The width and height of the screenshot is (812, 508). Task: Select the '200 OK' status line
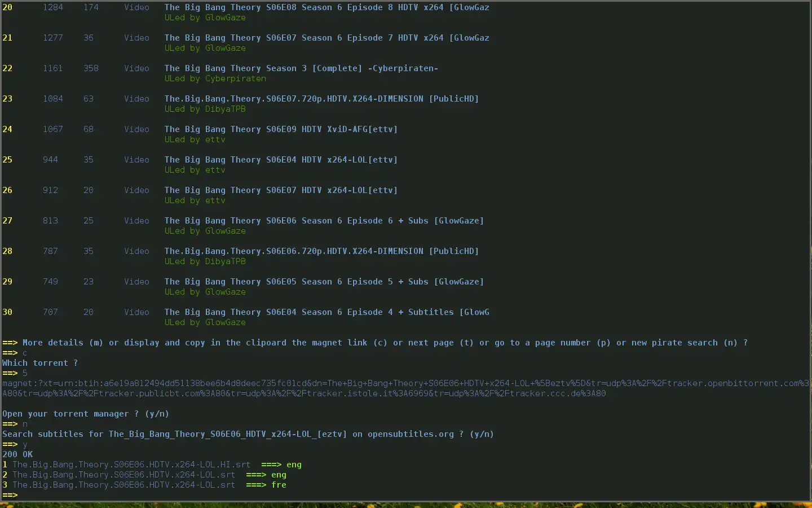17,454
